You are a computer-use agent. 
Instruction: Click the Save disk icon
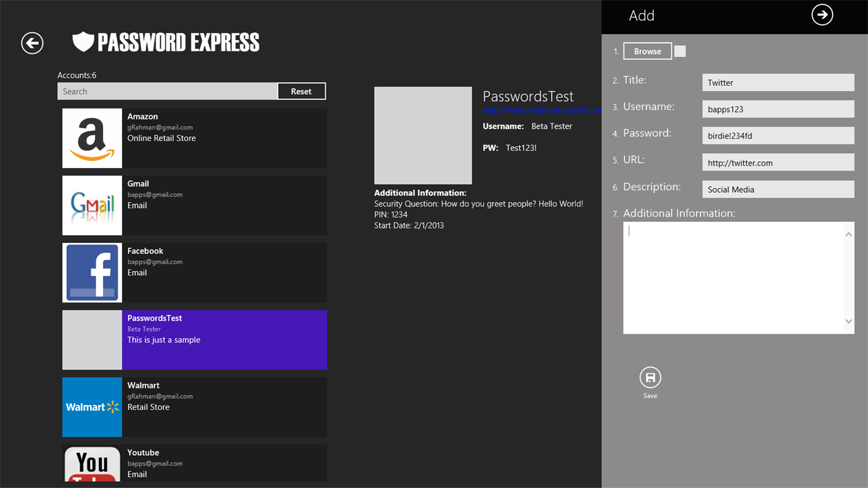pos(650,378)
